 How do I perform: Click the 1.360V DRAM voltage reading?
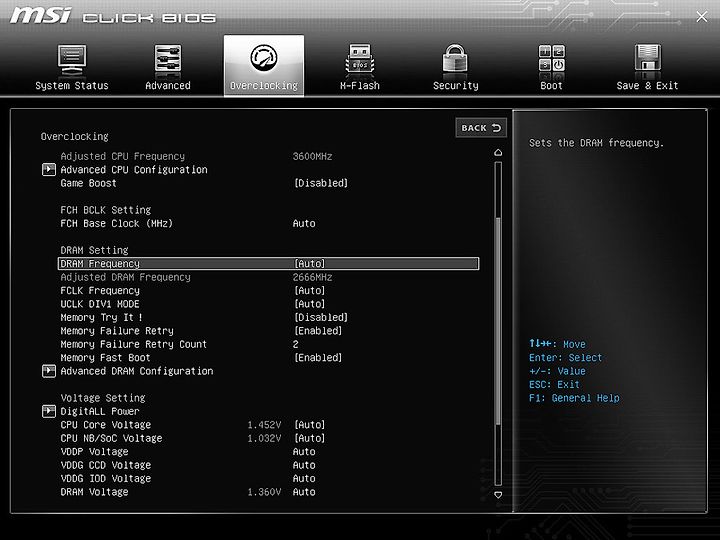tap(264, 492)
